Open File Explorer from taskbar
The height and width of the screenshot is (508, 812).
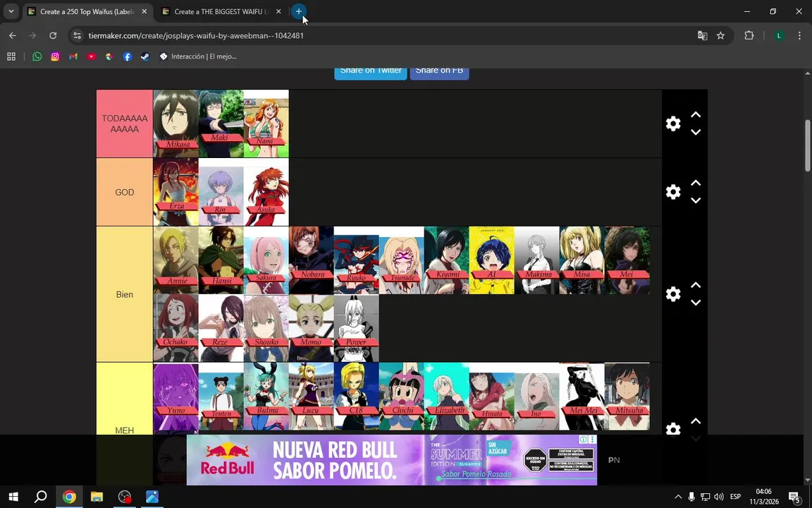[97, 497]
